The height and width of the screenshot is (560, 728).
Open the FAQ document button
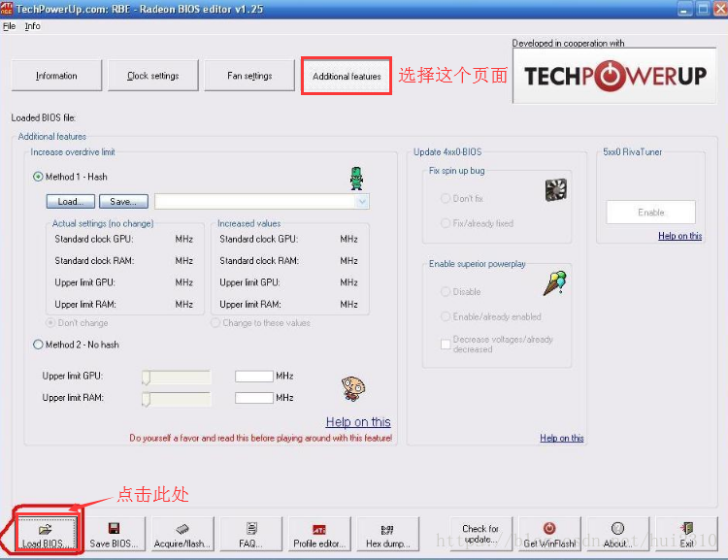pyautogui.click(x=250, y=535)
